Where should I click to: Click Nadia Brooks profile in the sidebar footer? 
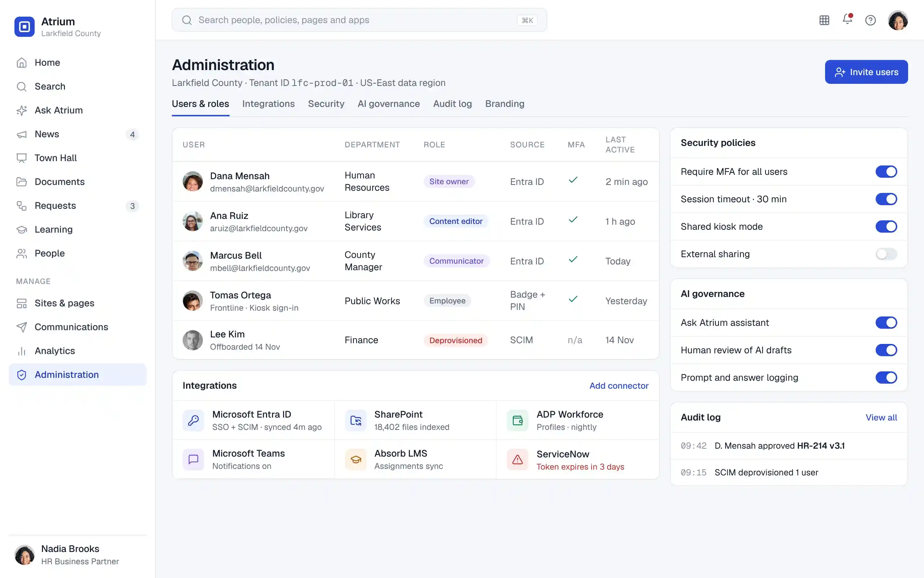tap(78, 555)
